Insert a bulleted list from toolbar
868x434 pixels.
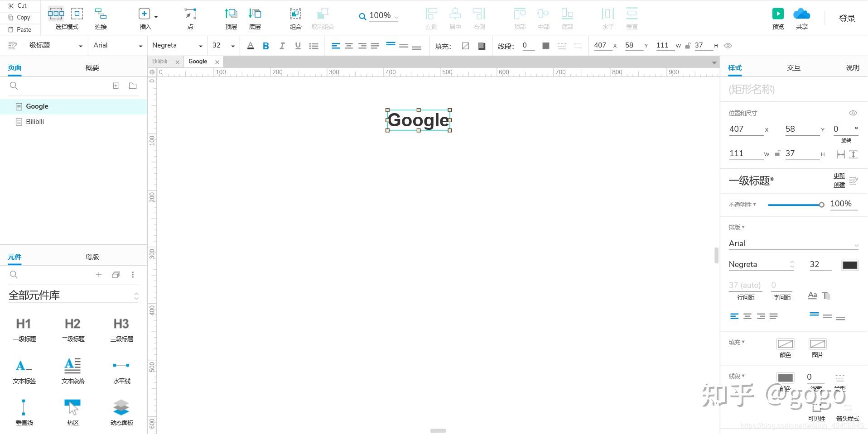[x=313, y=46]
